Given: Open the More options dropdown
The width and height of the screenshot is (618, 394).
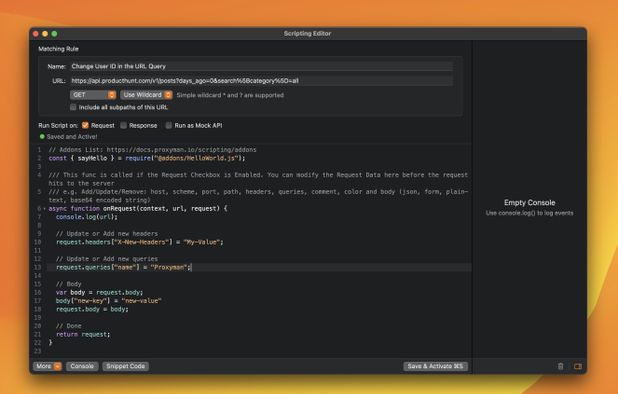Looking at the screenshot, I should pyautogui.click(x=48, y=366).
